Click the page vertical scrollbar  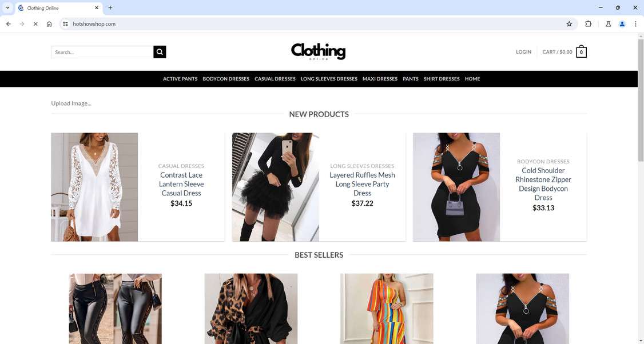[641, 189]
